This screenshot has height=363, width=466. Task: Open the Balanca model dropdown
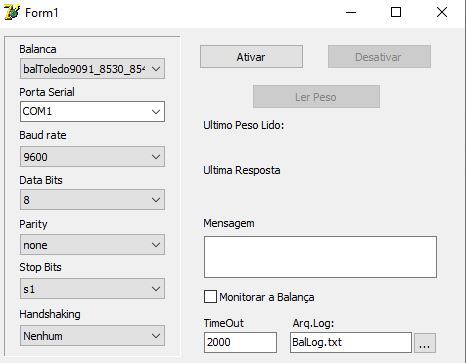(x=92, y=69)
